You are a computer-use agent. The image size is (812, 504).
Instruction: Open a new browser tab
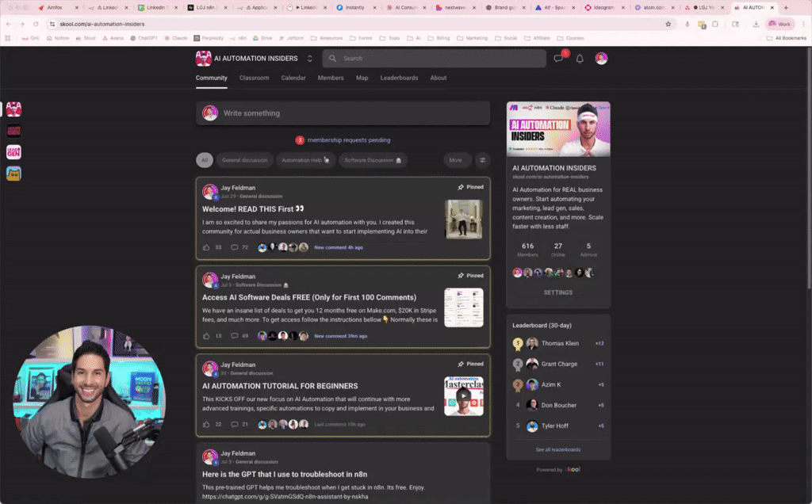(x=786, y=8)
